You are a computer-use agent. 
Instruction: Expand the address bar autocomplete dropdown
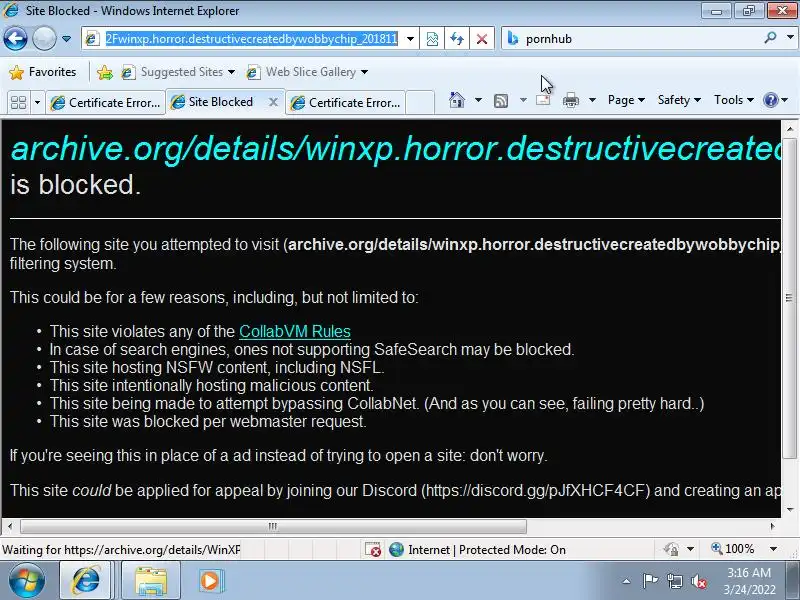click(410, 39)
